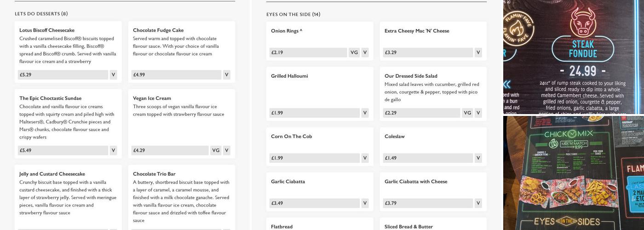Click the V badge on Vegan Ice Cream

click(x=227, y=150)
